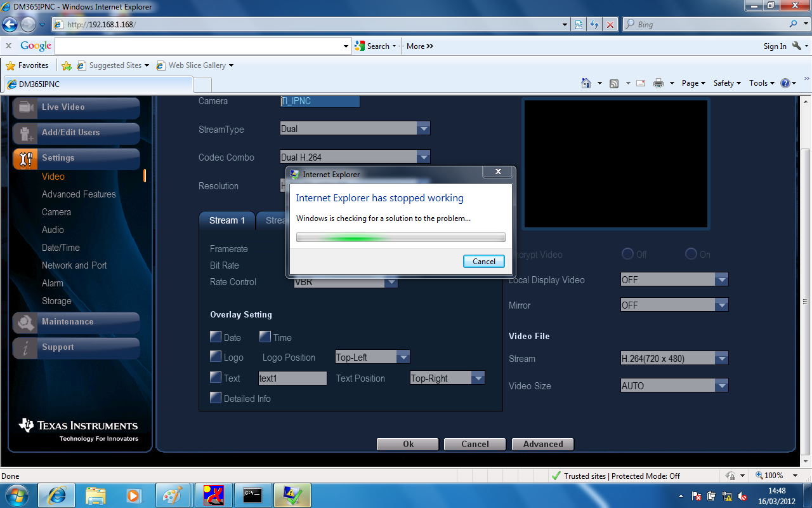Viewport: 812px width, 508px height.
Task: Click the browser Back arrow button
Action: [10, 24]
